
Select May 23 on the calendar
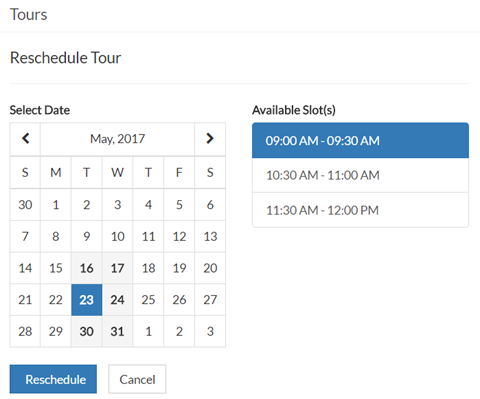(x=87, y=300)
